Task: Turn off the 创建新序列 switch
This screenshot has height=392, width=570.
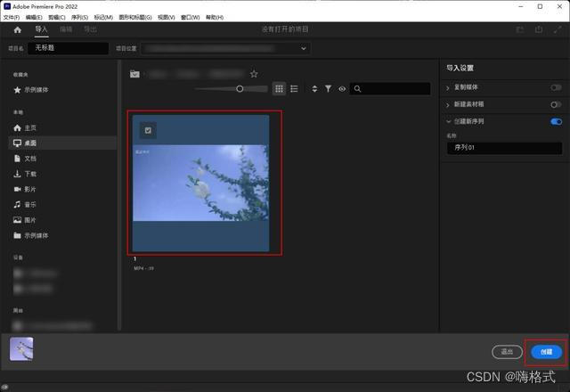Action: [x=556, y=121]
